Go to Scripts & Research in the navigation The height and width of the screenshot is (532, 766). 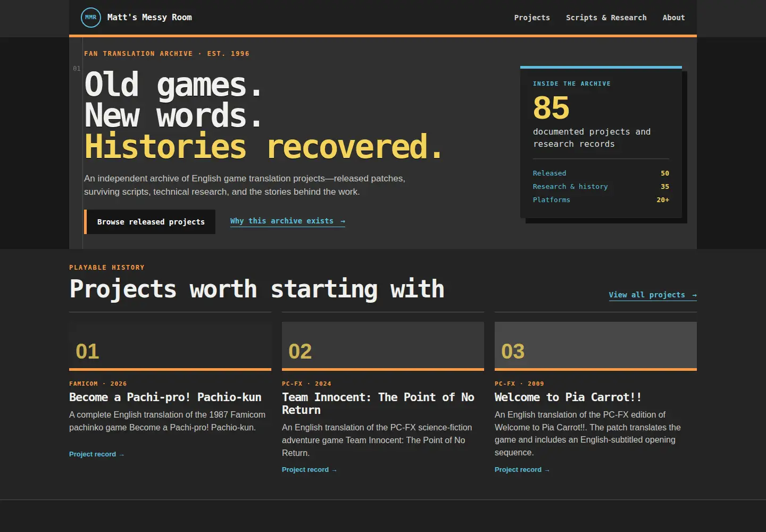tap(606, 18)
